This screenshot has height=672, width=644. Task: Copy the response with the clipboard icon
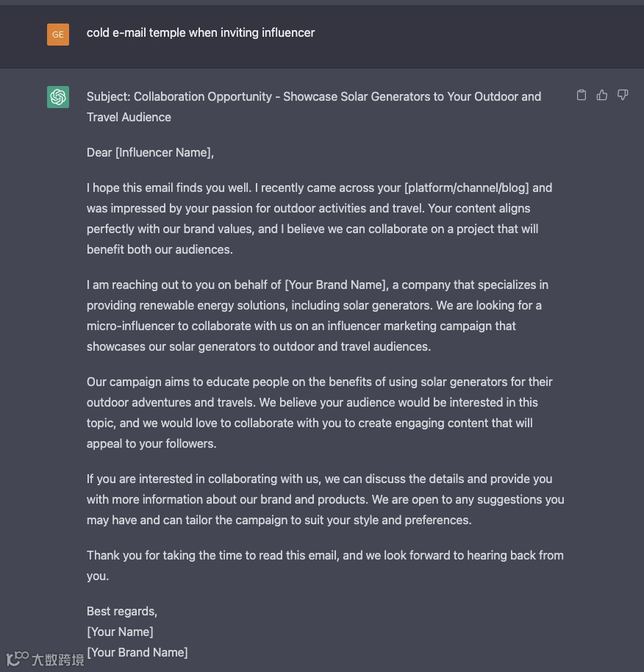582,95
